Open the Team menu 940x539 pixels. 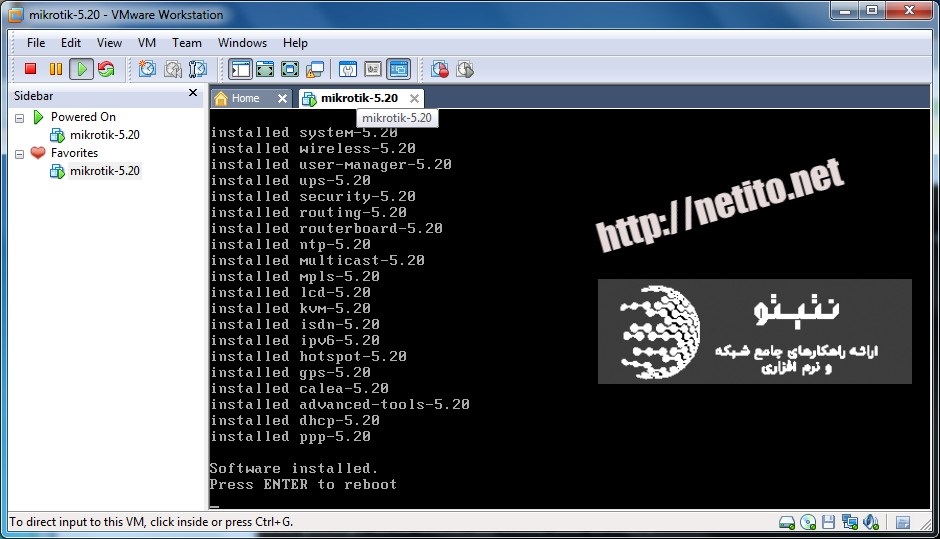coord(187,43)
